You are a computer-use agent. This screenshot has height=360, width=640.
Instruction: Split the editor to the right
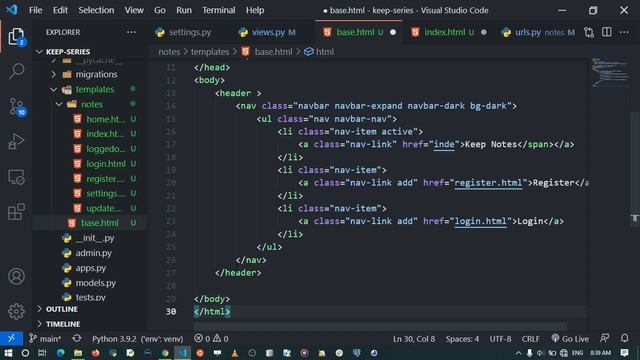[x=607, y=32]
